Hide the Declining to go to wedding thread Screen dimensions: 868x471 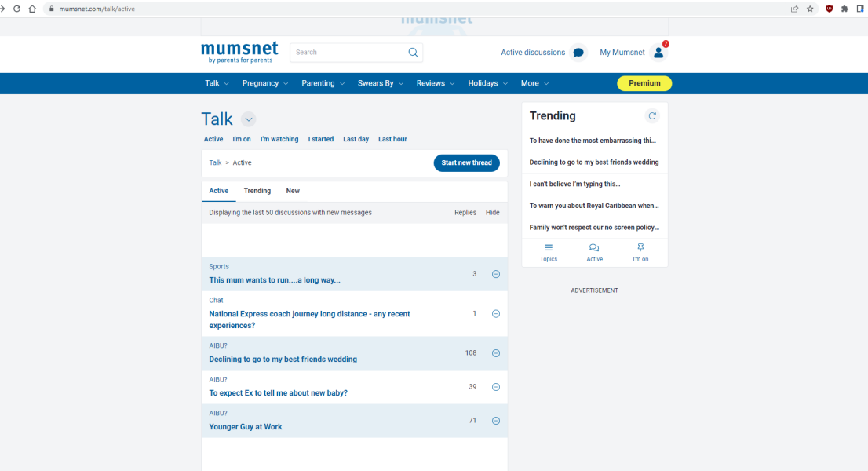(x=495, y=352)
